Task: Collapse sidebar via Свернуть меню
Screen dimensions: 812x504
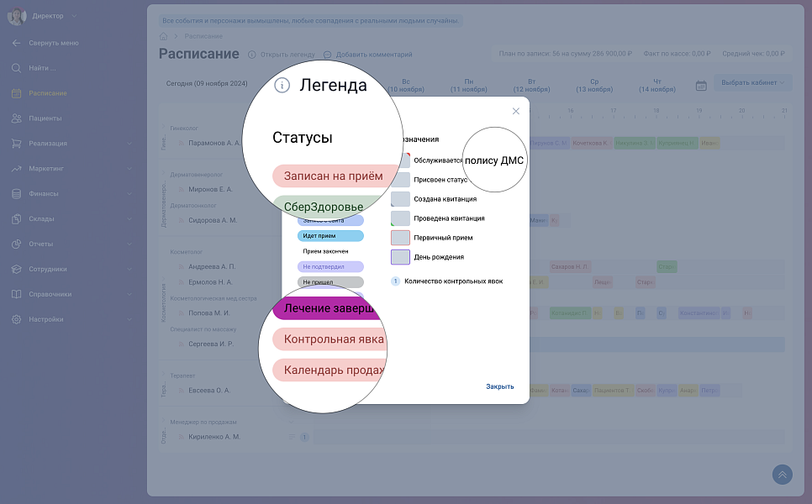Action: [x=53, y=43]
